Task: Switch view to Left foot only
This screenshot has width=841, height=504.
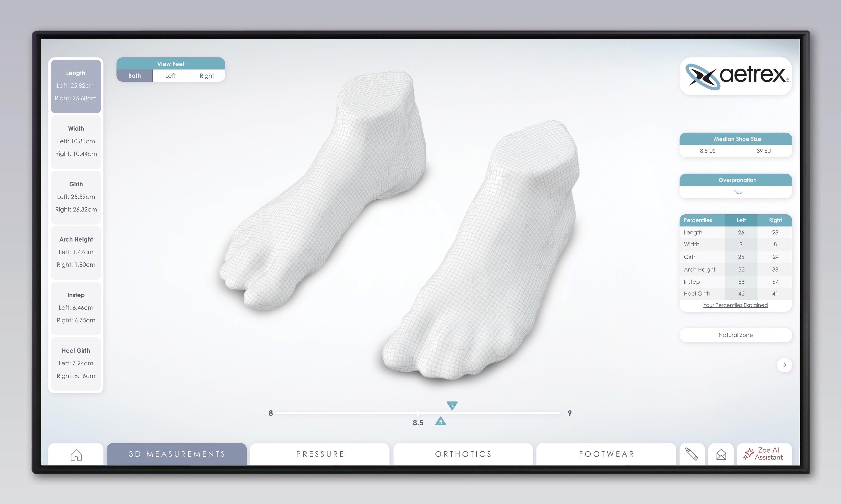Action: (171, 76)
